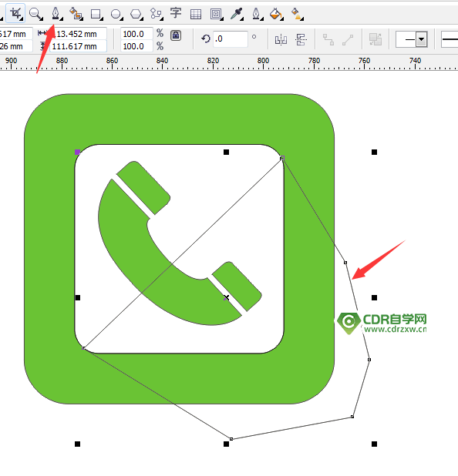Click the horizontal ruler at 820 mark

(213, 62)
